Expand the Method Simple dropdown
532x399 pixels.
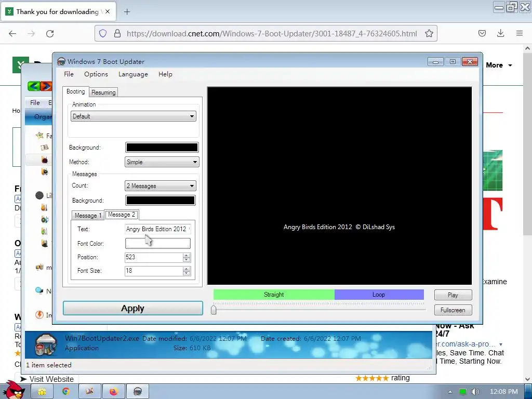pyautogui.click(x=162, y=162)
